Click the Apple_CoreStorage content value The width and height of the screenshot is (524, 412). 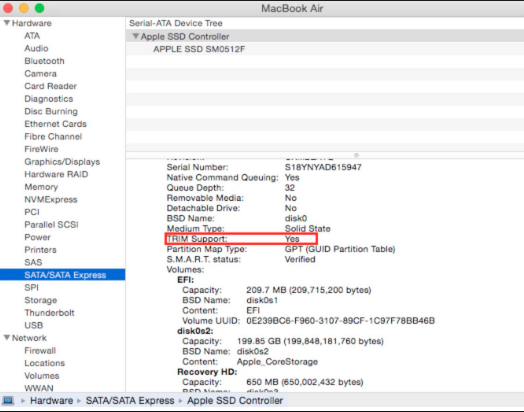pyautogui.click(x=277, y=362)
